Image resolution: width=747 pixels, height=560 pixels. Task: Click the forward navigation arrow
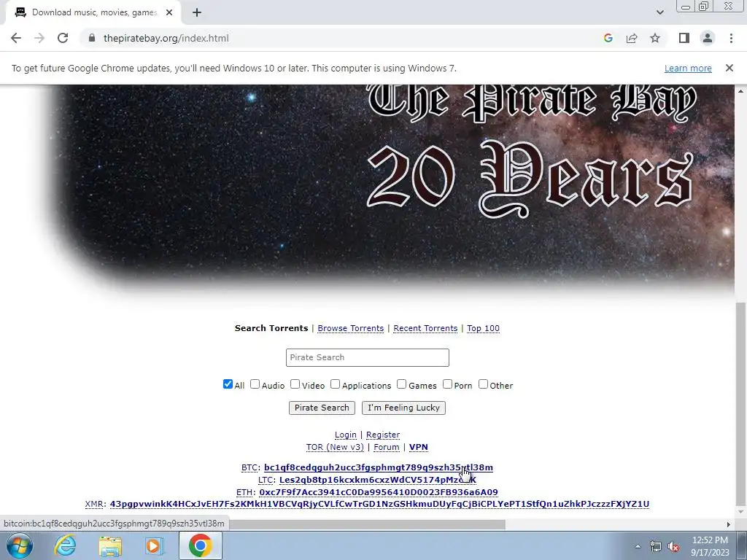[39, 38]
